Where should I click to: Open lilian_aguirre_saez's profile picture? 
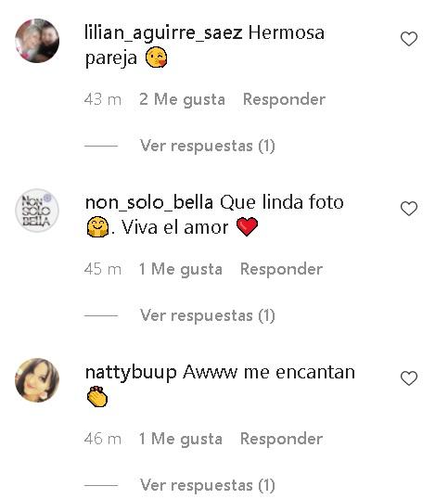point(37,41)
